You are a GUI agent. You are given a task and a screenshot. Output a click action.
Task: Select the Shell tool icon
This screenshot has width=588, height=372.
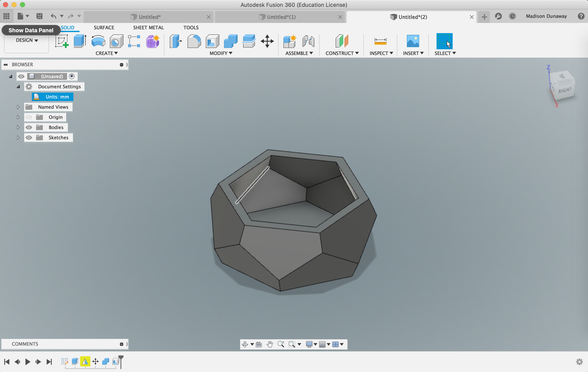pos(212,41)
